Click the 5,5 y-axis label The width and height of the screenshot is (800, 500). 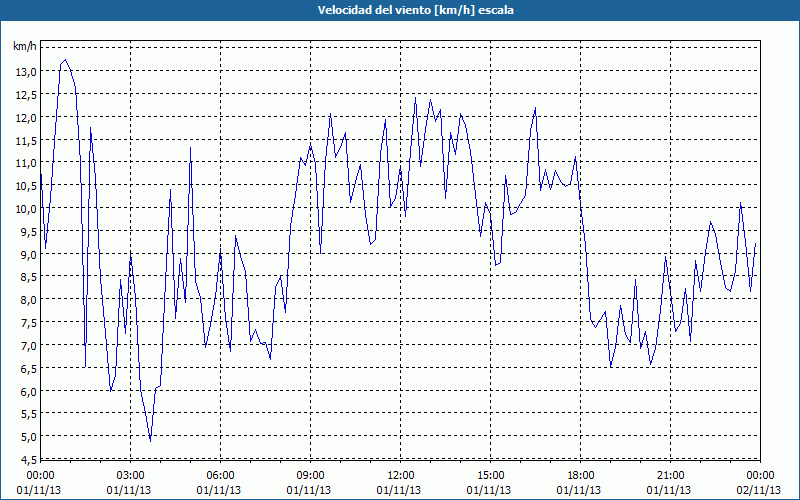click(x=29, y=414)
